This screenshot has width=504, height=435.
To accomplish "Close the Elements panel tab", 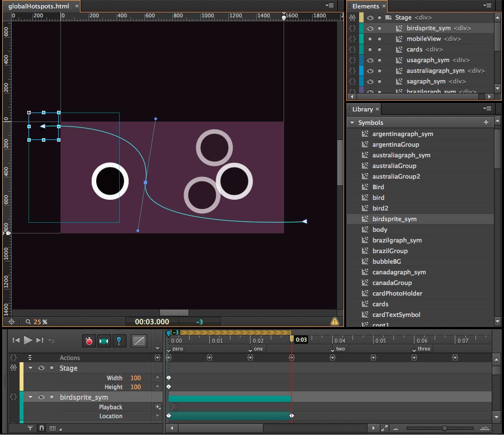I will pos(384,6).
